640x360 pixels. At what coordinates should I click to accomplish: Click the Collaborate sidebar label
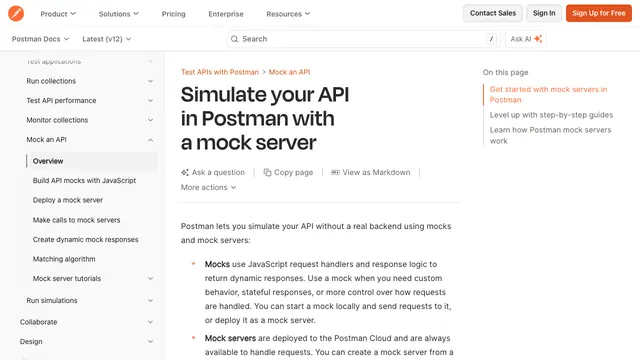[38, 322]
